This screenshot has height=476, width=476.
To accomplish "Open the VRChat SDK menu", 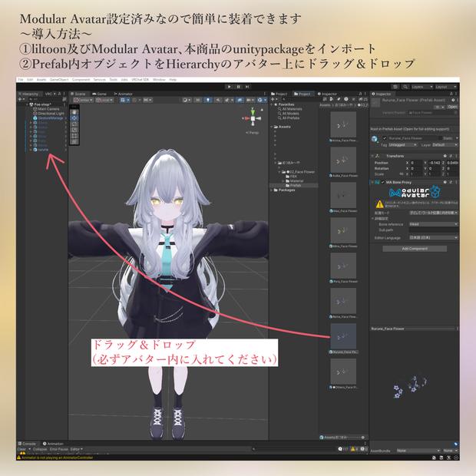I will pyautogui.click(x=140, y=80).
